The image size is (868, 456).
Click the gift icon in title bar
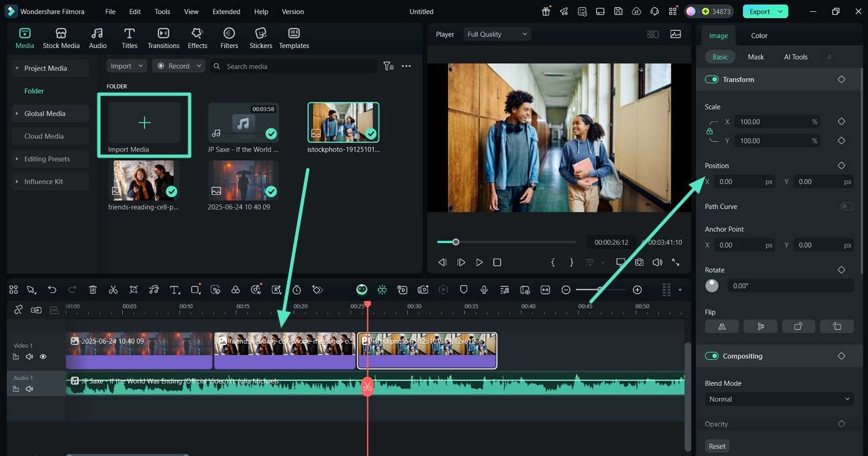[546, 11]
